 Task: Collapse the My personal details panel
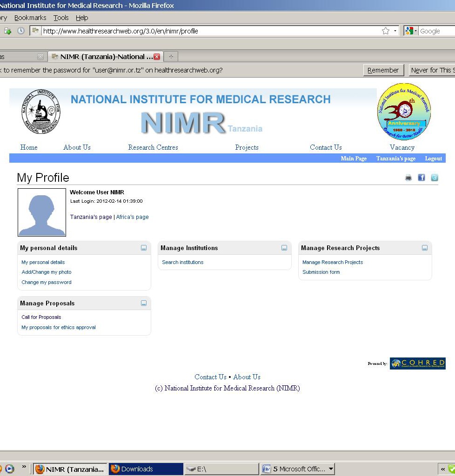(144, 248)
